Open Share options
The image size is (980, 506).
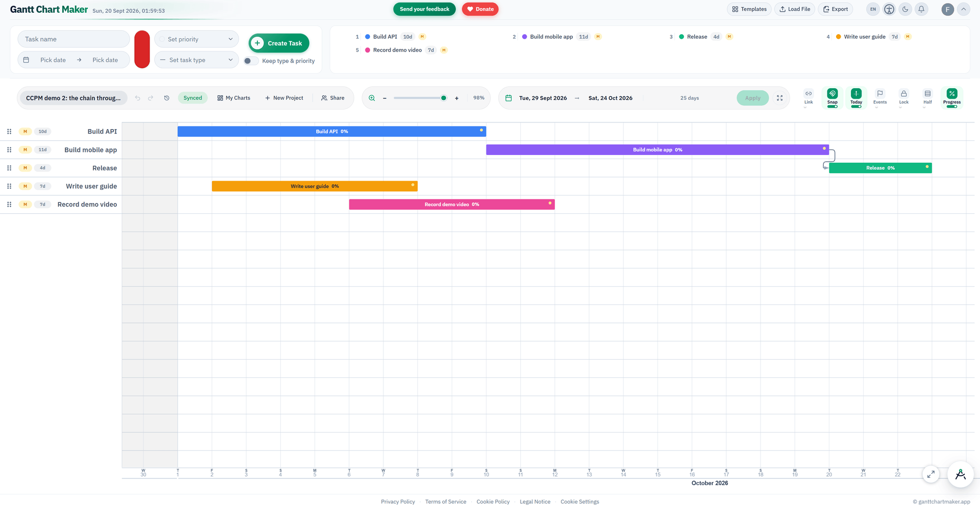click(x=333, y=98)
